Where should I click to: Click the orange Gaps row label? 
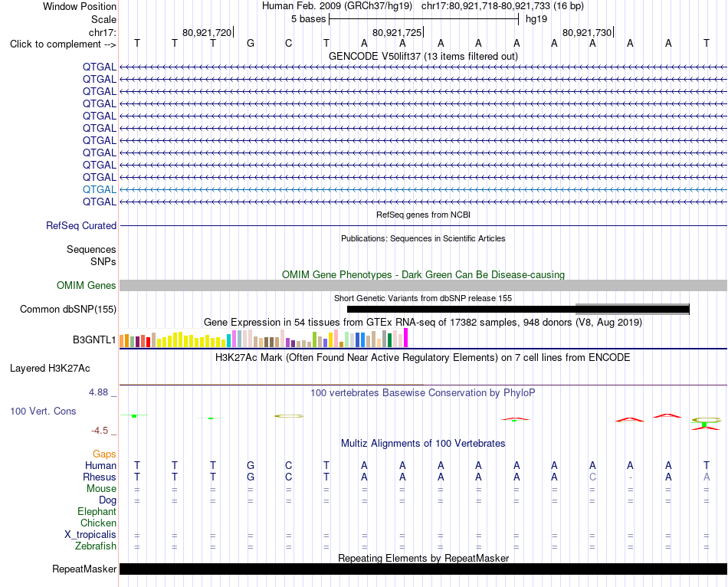(104, 454)
